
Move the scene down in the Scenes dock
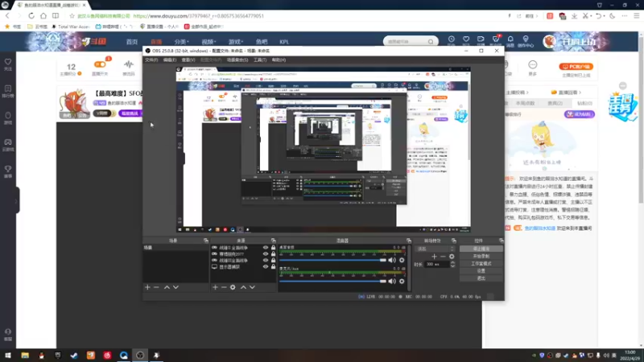[175, 287]
